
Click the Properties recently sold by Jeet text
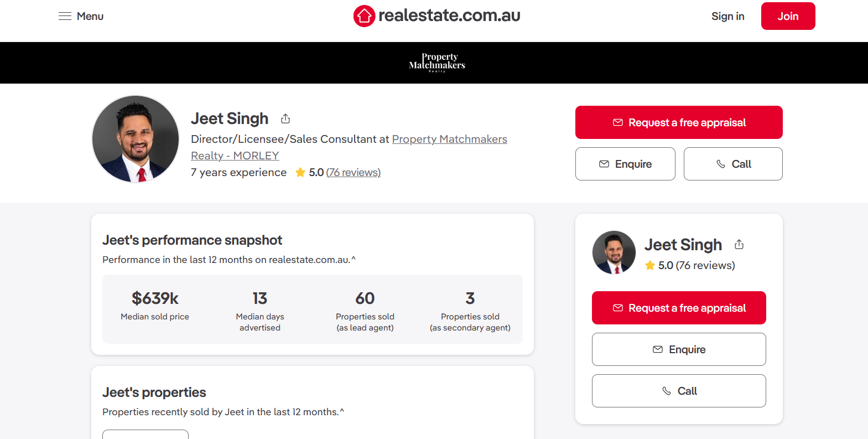pos(223,412)
